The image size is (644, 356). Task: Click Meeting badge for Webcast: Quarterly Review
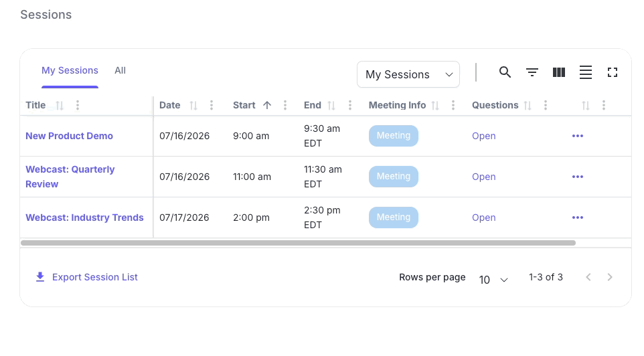pyautogui.click(x=394, y=177)
